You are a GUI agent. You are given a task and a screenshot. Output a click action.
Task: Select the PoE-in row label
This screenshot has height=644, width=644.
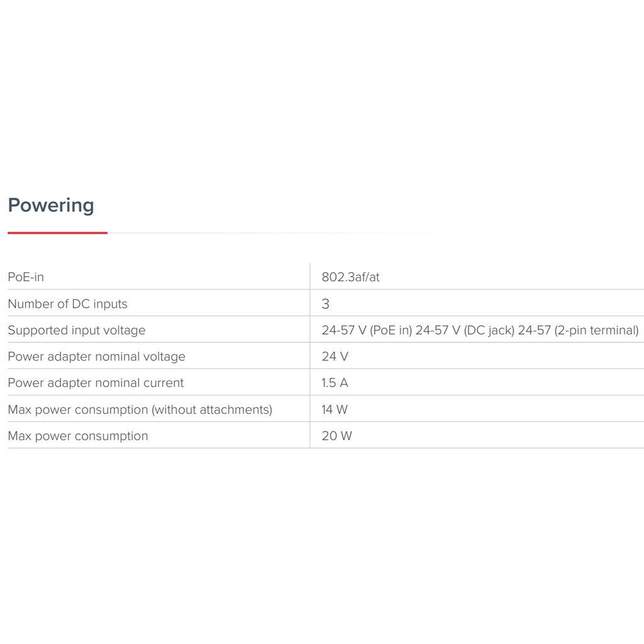click(26, 277)
